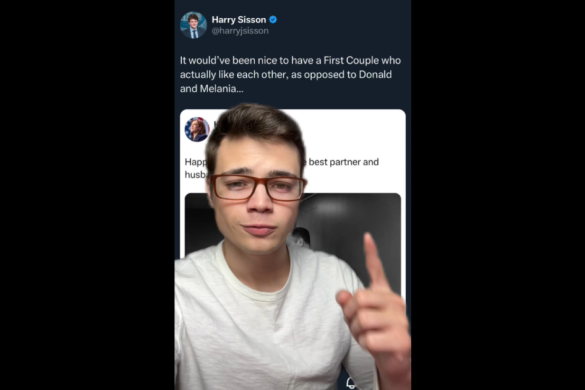Click 'Donald' in the tweet text
Viewport: 585px width, 390px height.
pos(375,75)
